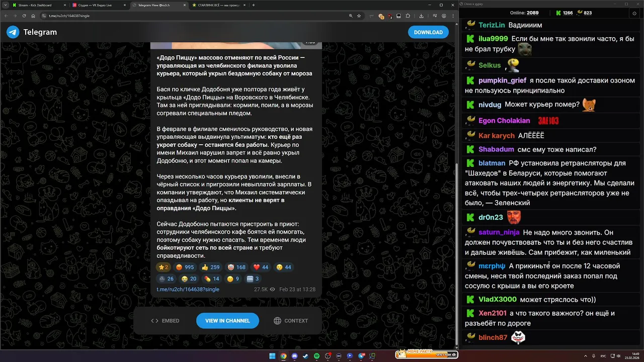
Task: Click the pill reaction 14
Action: click(212, 279)
